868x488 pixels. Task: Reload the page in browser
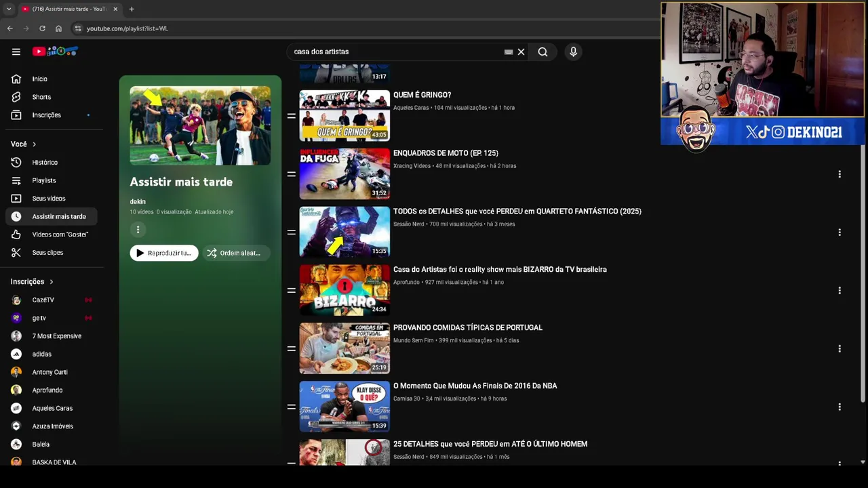pos(42,28)
